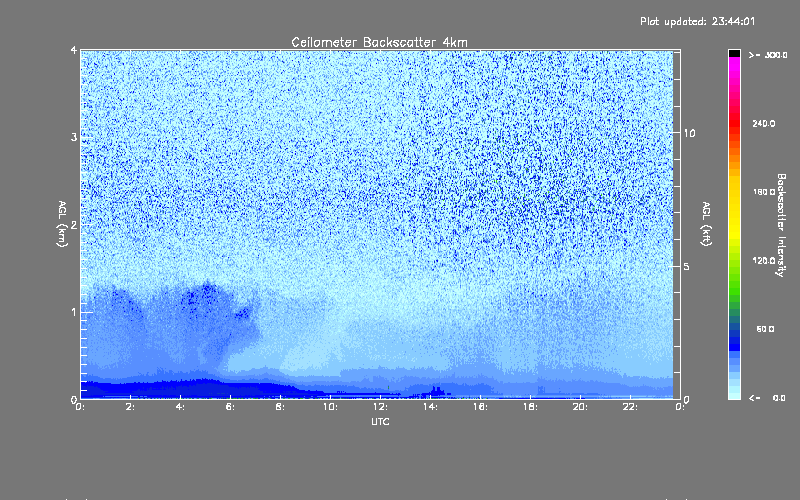Click the '12:' tick label on the UTC axis
This screenshot has height=500, width=800.
click(x=380, y=407)
